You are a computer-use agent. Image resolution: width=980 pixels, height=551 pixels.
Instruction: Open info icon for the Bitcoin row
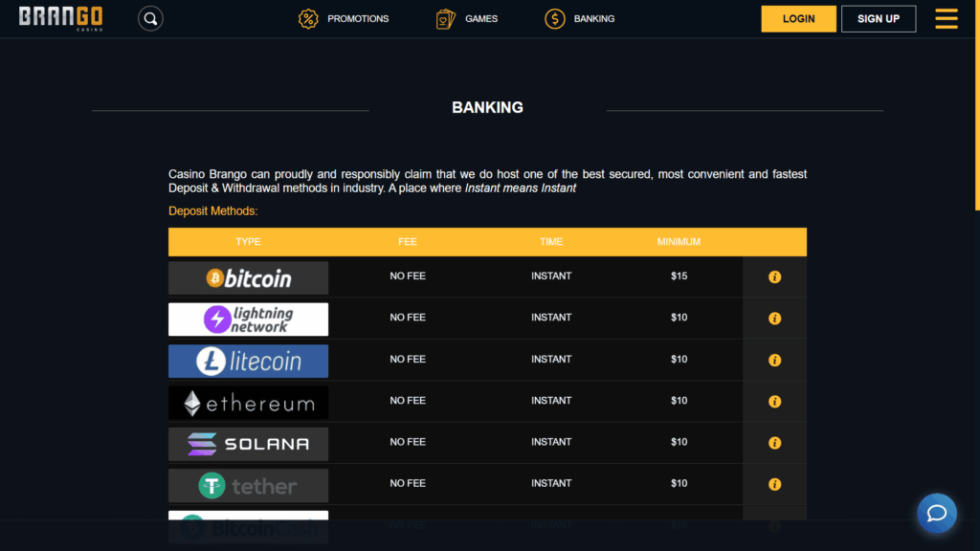point(774,276)
